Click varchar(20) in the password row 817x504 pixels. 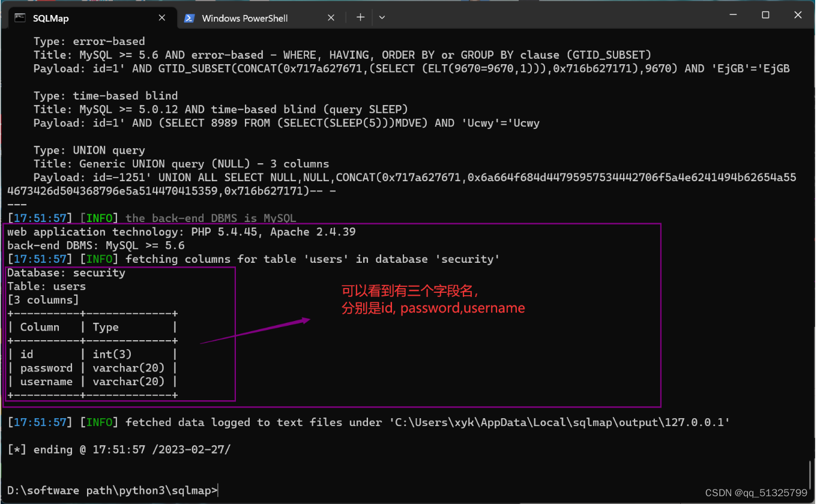(128, 368)
